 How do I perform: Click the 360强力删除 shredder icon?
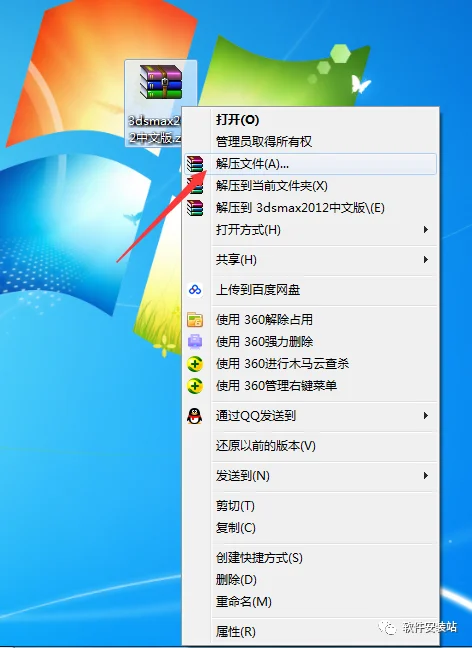pyautogui.click(x=195, y=342)
